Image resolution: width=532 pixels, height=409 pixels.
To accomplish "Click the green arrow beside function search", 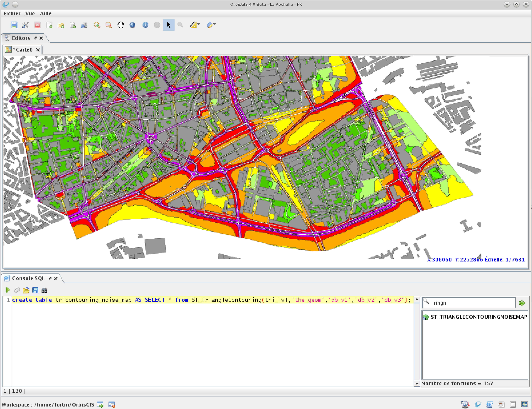I will [x=522, y=303].
